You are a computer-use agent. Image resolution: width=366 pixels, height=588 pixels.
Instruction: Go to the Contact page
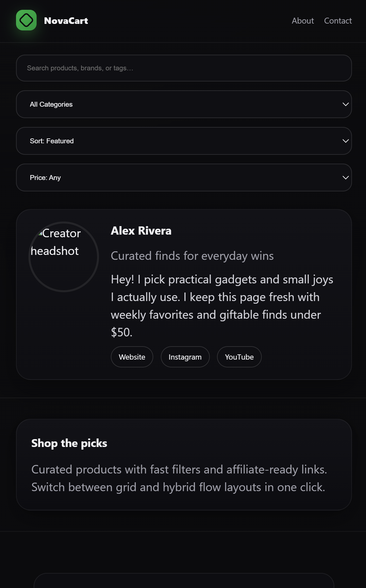[x=338, y=21]
